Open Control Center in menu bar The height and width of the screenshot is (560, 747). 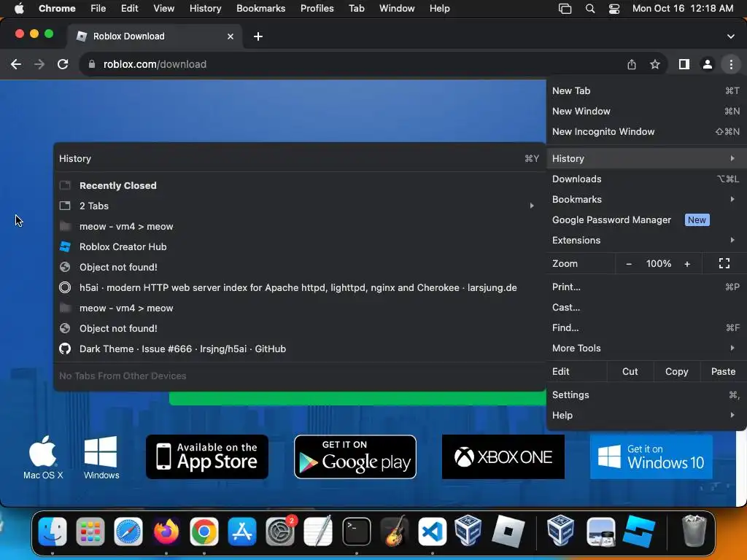[614, 9]
